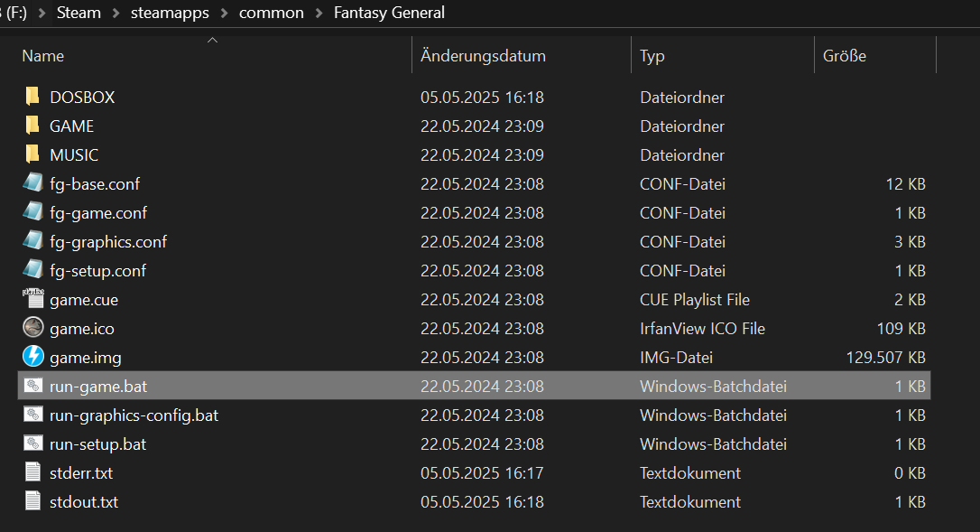Click the fg-base.conf file icon
This screenshot has height=532, width=980.
pyautogui.click(x=33, y=182)
